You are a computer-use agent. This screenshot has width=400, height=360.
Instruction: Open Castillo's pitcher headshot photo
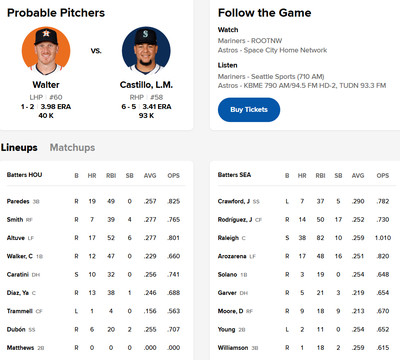(x=146, y=51)
